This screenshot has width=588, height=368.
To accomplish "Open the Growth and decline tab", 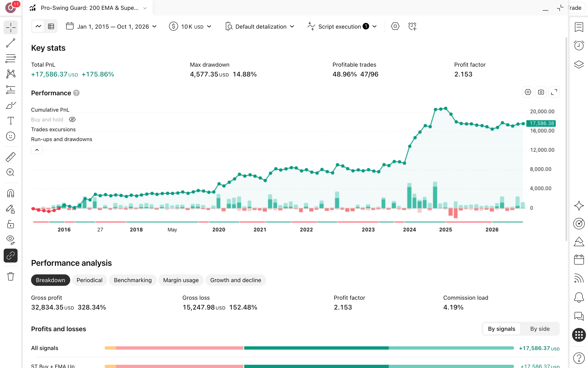I will pos(236,280).
